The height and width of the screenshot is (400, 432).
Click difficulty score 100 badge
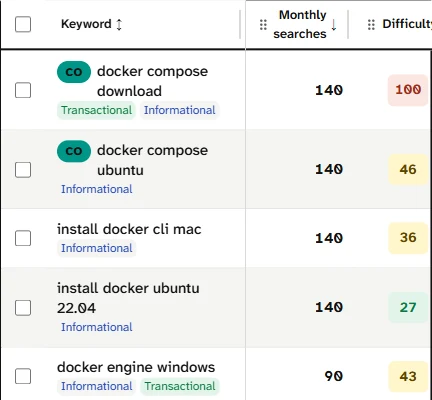pos(408,90)
